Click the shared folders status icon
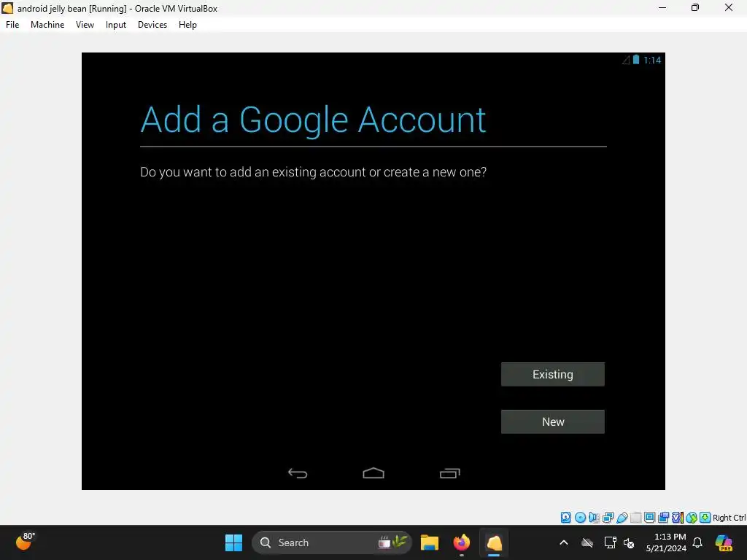This screenshot has width=747, height=560. coord(635,518)
